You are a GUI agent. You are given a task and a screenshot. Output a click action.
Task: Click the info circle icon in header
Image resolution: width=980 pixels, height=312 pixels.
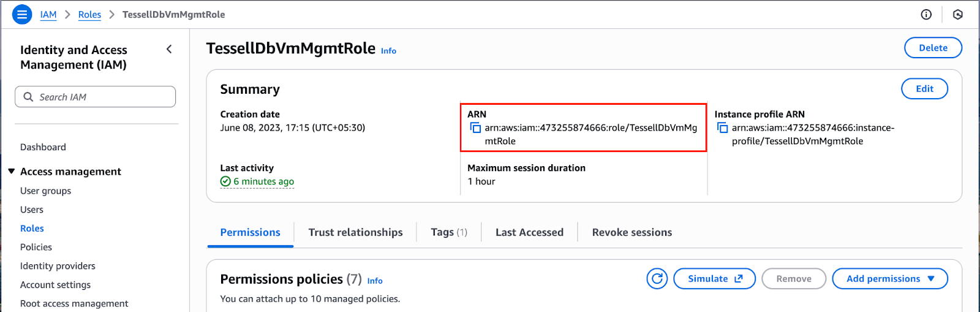[926, 15]
